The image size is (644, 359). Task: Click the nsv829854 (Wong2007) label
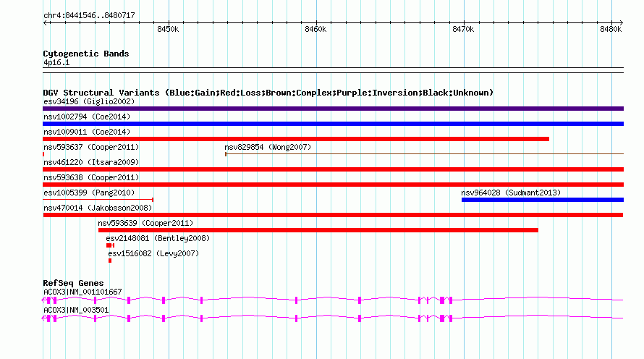coord(268,147)
